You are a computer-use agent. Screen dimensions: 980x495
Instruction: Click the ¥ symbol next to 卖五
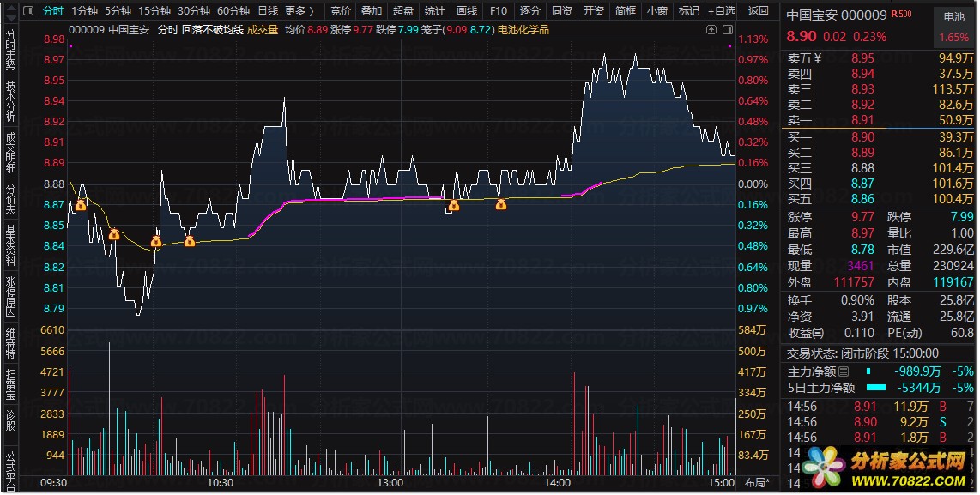coord(818,58)
